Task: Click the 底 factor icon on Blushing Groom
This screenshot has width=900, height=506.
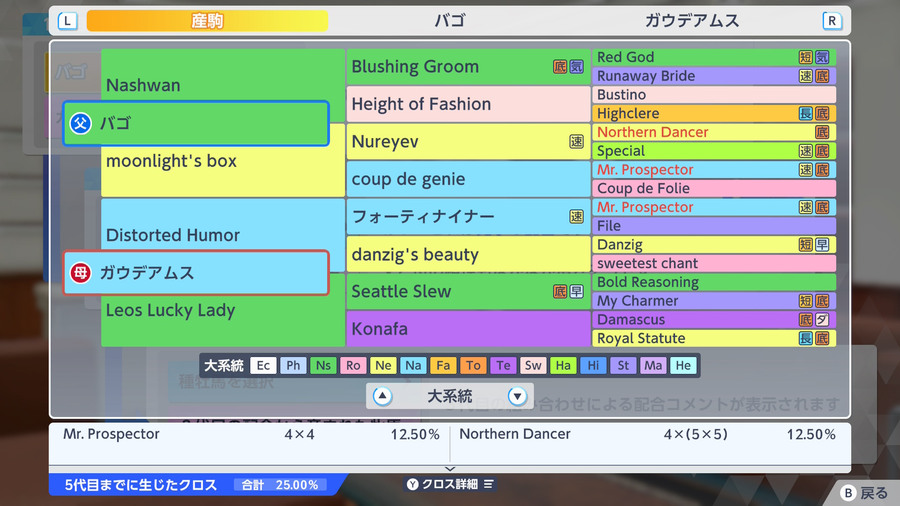Action: [x=560, y=67]
